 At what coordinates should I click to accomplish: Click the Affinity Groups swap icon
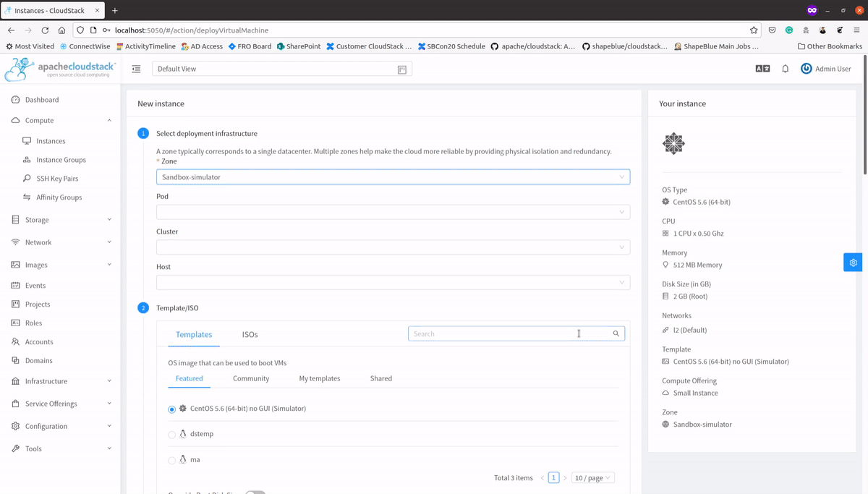point(27,197)
